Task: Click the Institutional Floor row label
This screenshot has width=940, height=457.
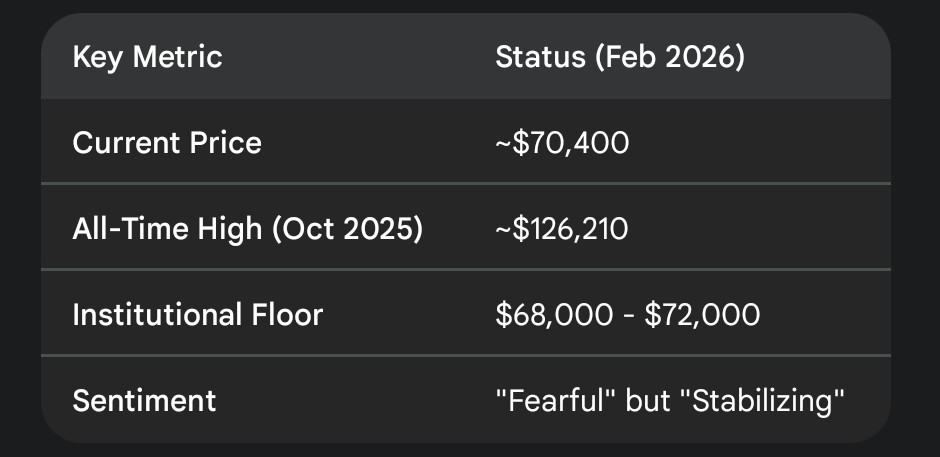Action: (198, 315)
